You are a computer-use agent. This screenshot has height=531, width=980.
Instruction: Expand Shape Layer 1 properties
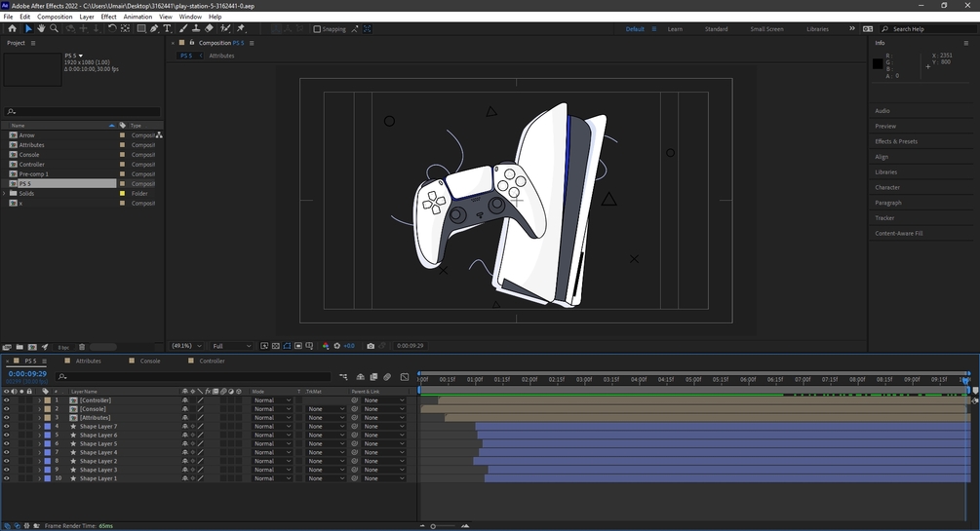(x=39, y=479)
